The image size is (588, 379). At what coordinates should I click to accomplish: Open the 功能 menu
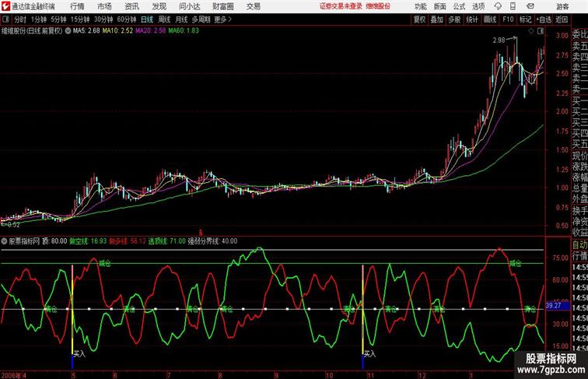420,6
